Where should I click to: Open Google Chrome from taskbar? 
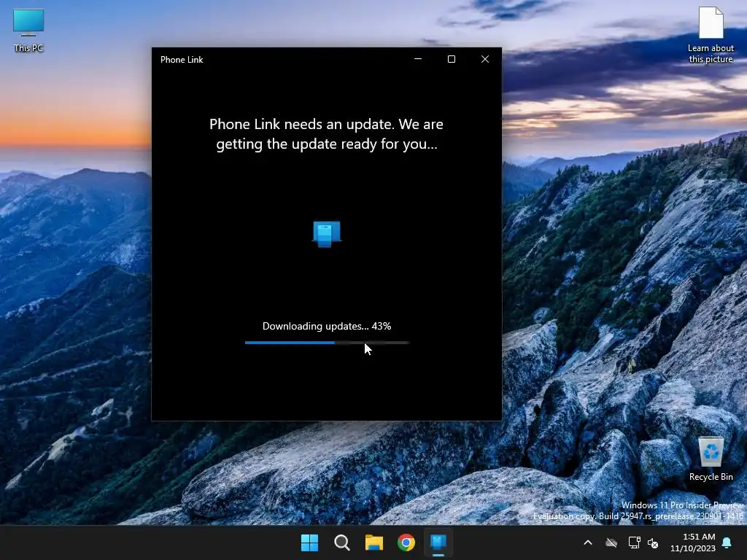(406, 542)
